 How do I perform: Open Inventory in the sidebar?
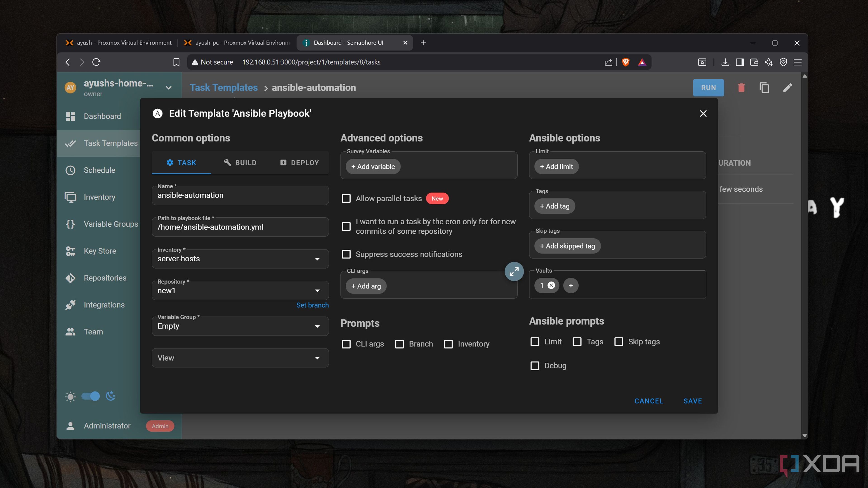[98, 197]
